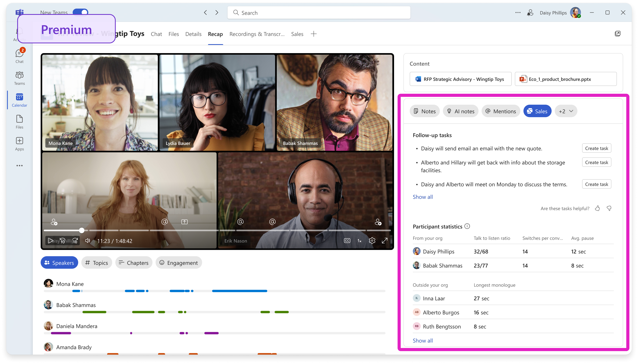Click thumbs up helpful tasks button

[597, 208]
